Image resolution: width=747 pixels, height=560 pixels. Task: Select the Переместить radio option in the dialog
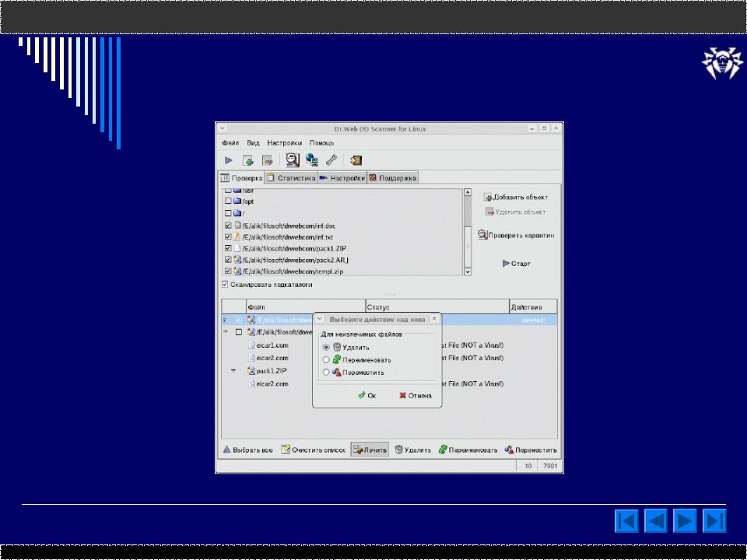pos(326,373)
